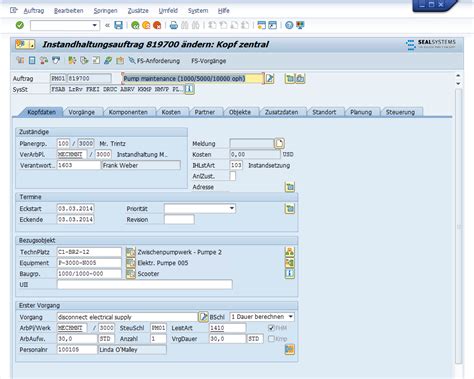Click the system status info icon
The height and width of the screenshot is (379, 474).
(189, 89)
